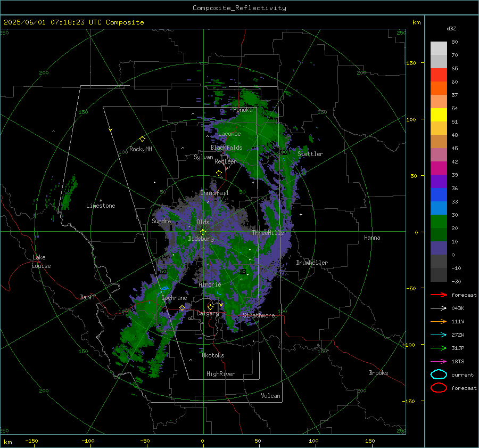Click the magenta 18TS arrow icon

[x=439, y=362]
